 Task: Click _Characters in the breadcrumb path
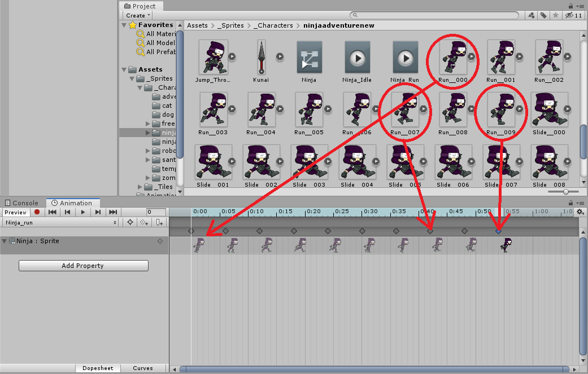point(273,25)
